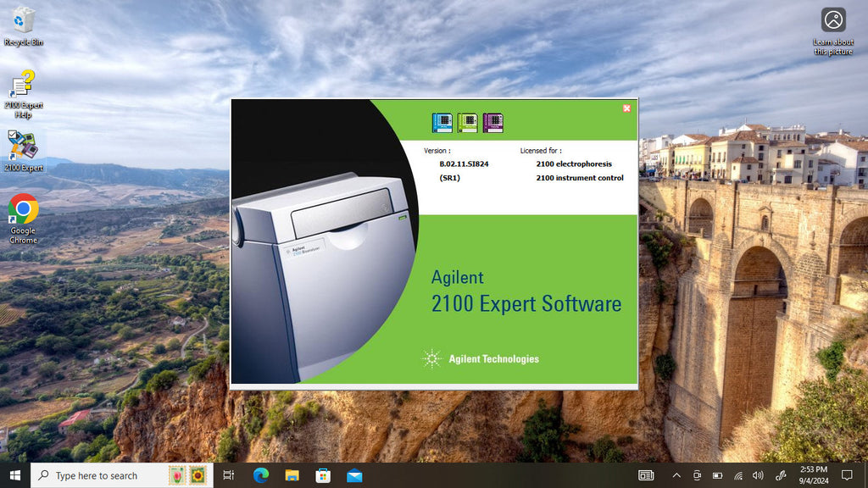868x488 pixels.
Task: Open File Explorer from taskbar
Action: 292,475
